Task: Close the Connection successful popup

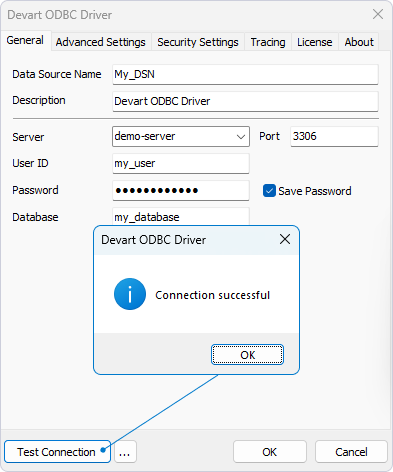Action: (x=285, y=239)
